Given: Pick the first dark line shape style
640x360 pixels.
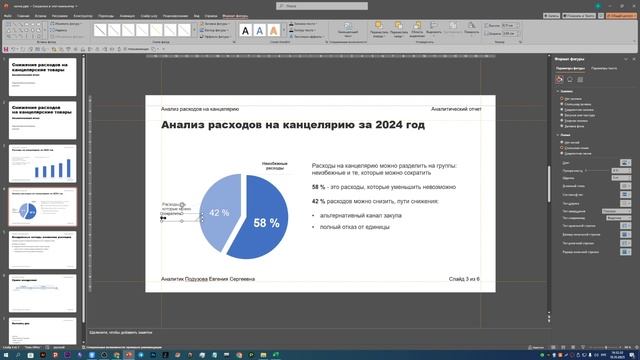Looking at the screenshot, I should pyautogui.click(x=100, y=30).
